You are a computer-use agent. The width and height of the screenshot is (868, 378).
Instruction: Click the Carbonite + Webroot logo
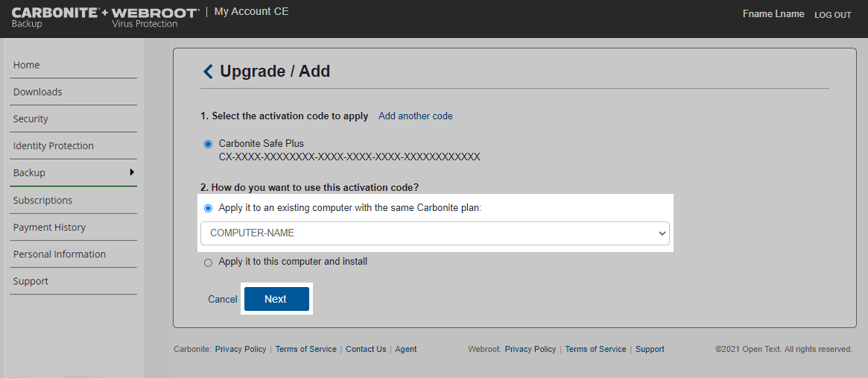point(106,18)
